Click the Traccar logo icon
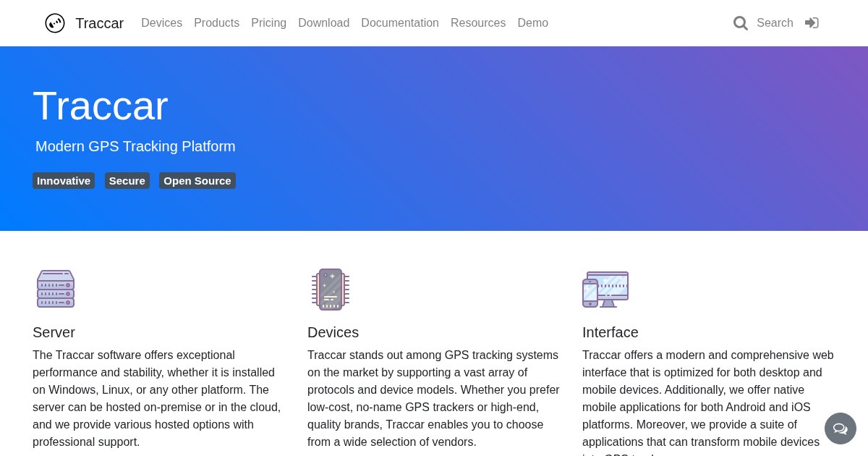868x456 pixels. pyautogui.click(x=55, y=23)
